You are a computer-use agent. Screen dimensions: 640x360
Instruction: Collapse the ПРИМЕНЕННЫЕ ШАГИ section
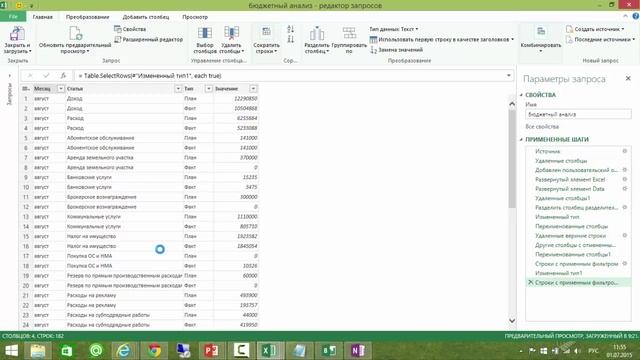[521, 139]
